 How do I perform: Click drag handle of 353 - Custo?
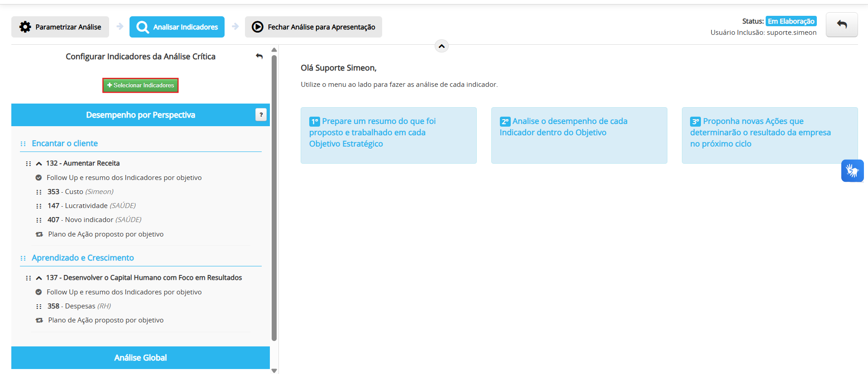pos(39,192)
